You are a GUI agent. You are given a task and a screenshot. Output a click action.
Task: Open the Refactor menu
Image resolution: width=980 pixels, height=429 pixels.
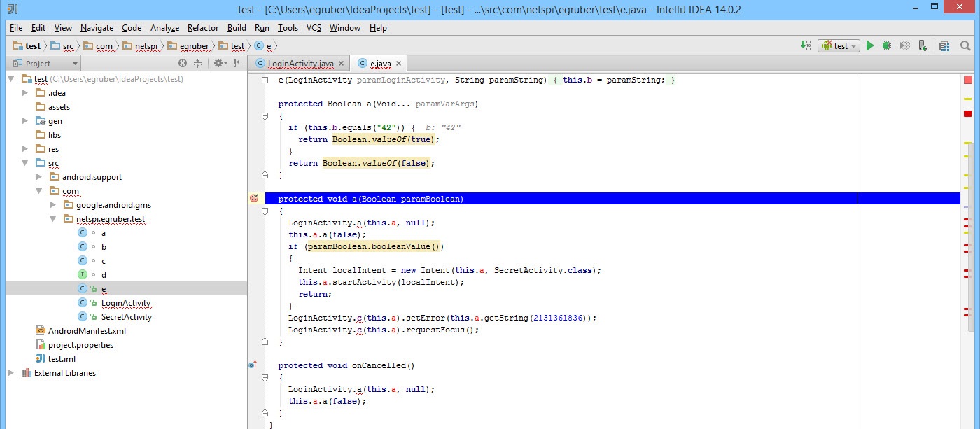point(203,28)
